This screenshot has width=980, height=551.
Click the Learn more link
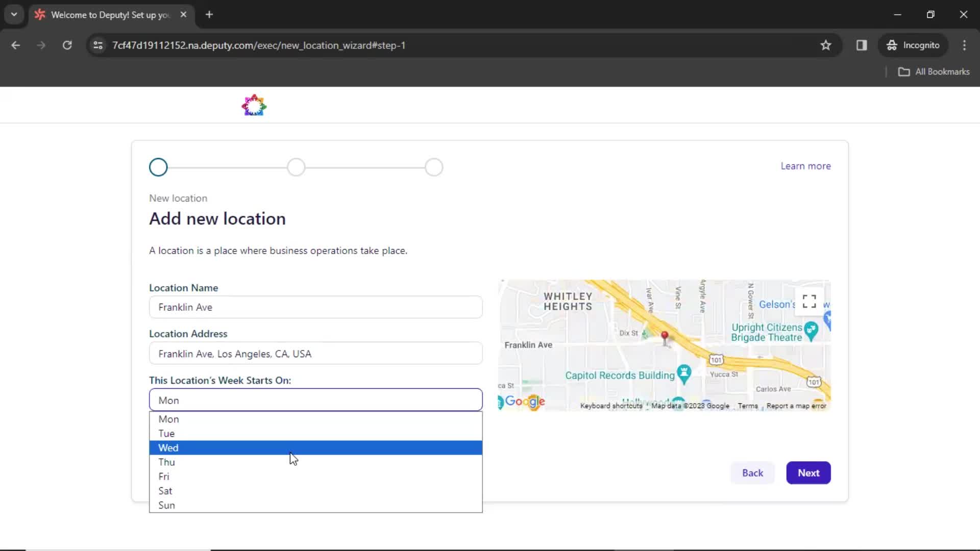tap(805, 165)
